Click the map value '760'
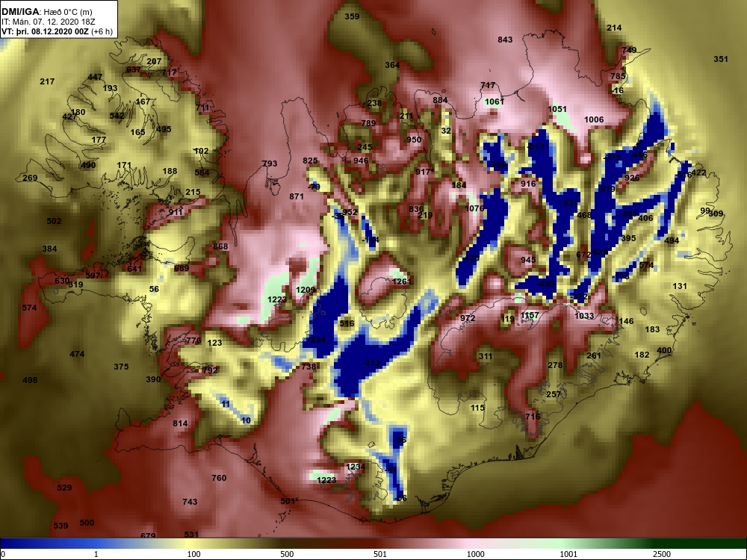This screenshot has width=747, height=560. 219,478
